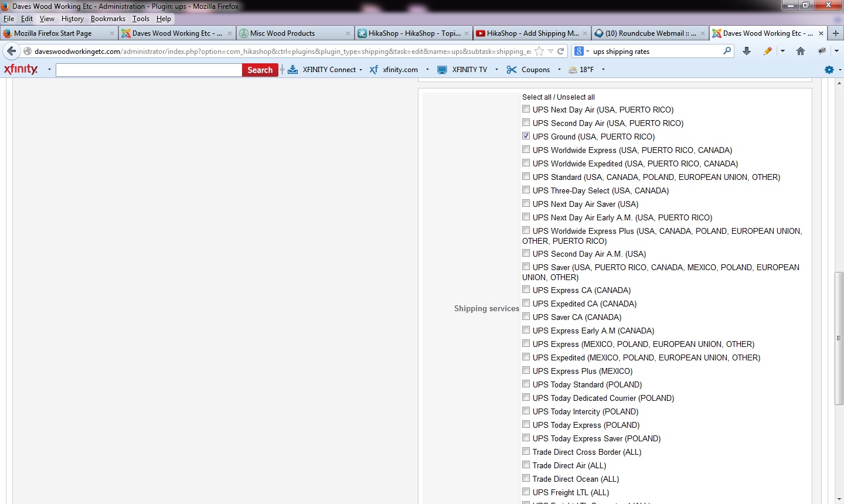
Task: Click the site identity globe icon
Action: [x=27, y=52]
